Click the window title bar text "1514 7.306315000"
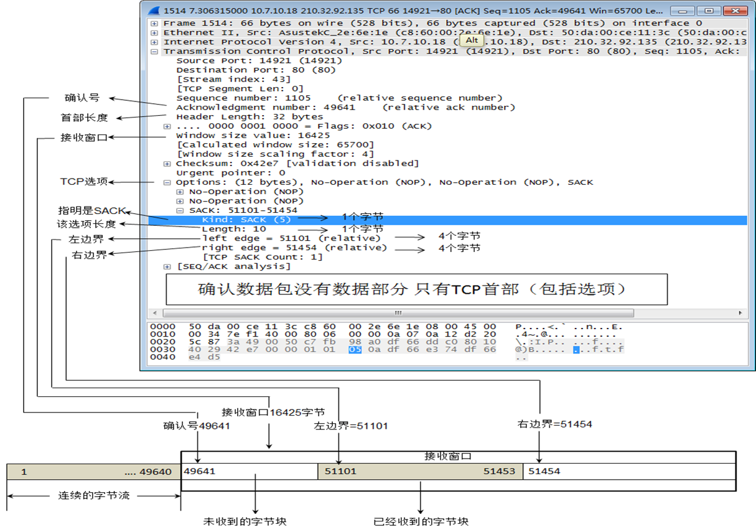Image resolution: width=756 pixels, height=532 pixels. (x=204, y=11)
